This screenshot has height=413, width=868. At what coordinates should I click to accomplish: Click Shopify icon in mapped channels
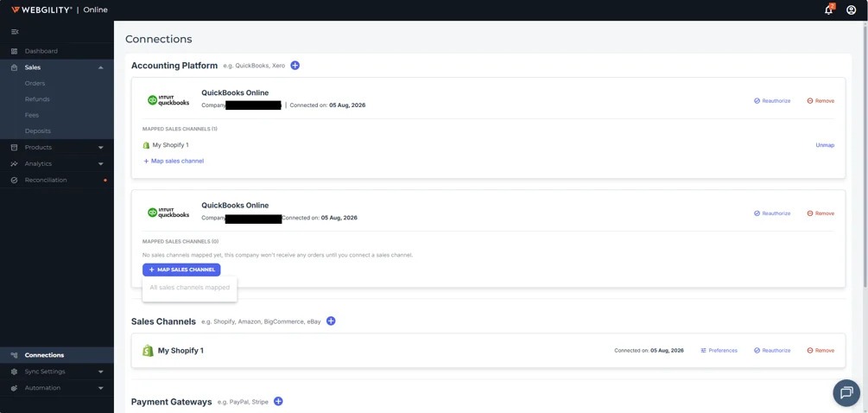click(x=146, y=145)
